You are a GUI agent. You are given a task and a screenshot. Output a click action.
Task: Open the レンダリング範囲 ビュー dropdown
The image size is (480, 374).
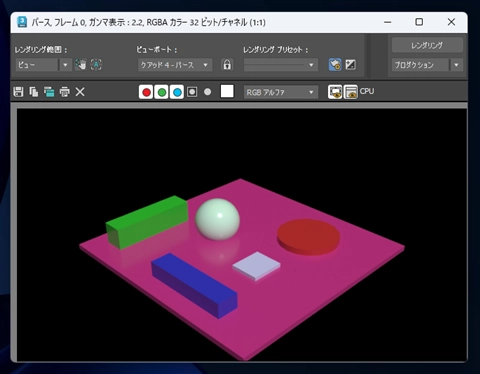(43, 65)
